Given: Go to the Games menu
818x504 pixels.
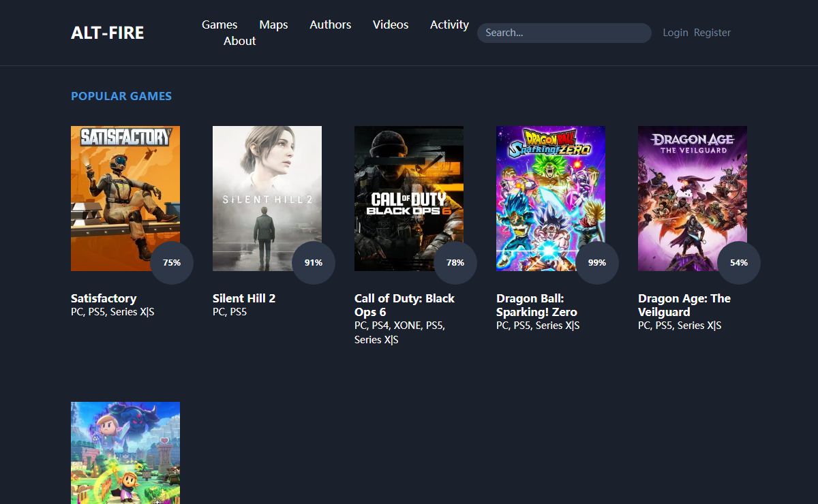Looking at the screenshot, I should tap(219, 25).
